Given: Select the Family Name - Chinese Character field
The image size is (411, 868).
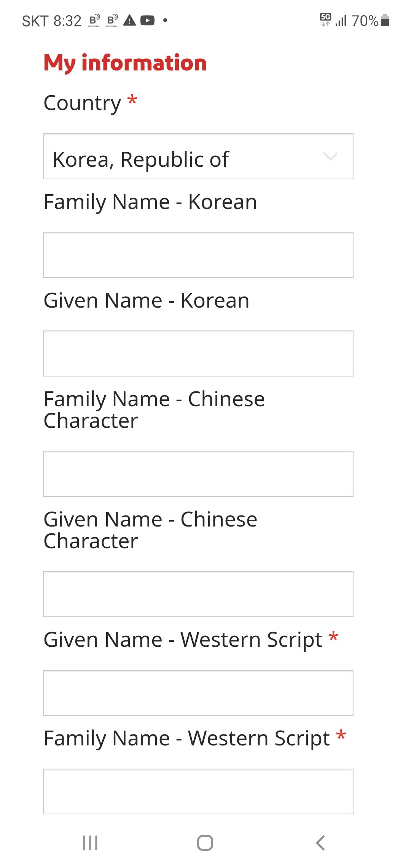Looking at the screenshot, I should point(198,474).
